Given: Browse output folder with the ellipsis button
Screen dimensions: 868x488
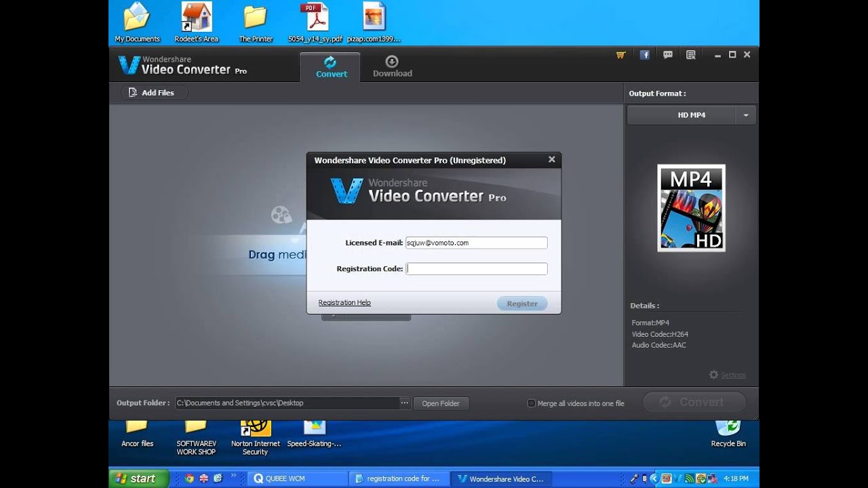Looking at the screenshot, I should (405, 403).
